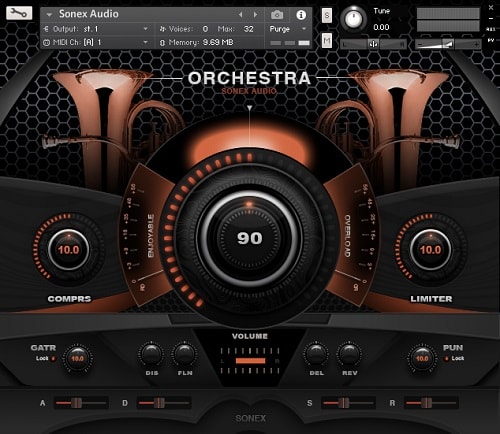
Task: Select the previous instrument arrow
Action: coord(241,15)
